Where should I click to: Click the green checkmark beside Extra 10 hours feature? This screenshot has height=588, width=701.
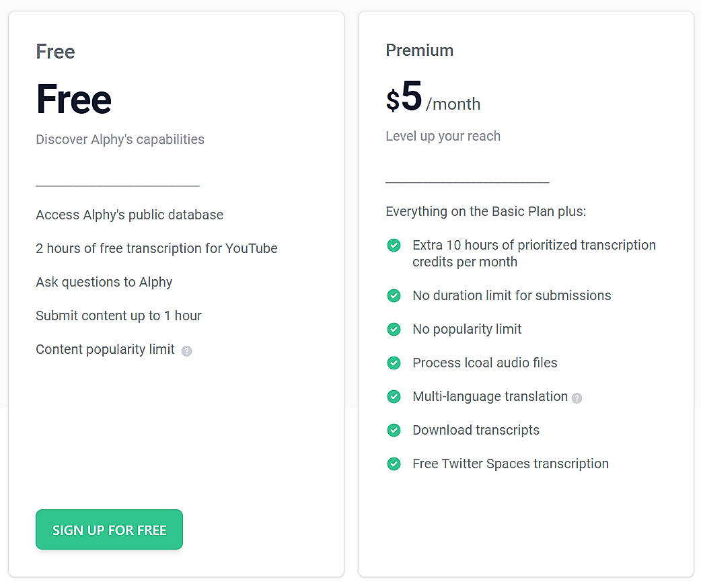[394, 245]
